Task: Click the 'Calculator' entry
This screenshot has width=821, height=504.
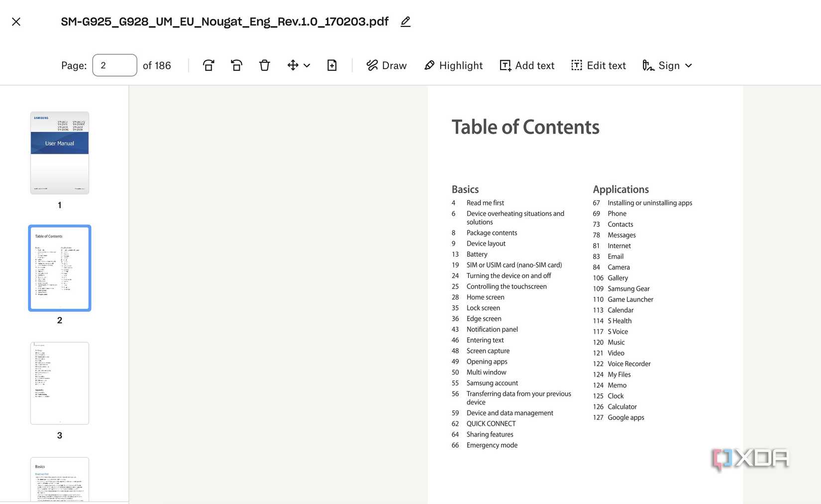Action: point(622,407)
